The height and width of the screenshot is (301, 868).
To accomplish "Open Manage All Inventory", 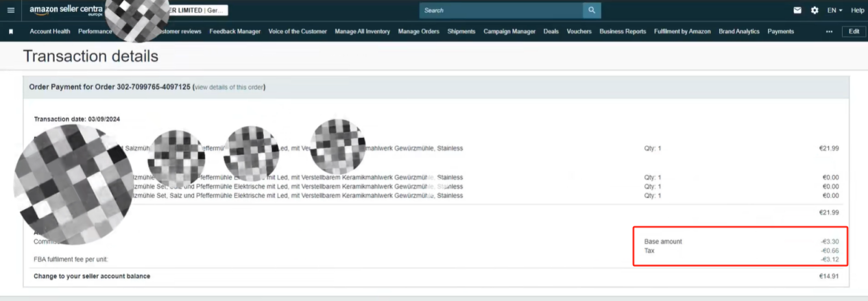I will point(362,32).
